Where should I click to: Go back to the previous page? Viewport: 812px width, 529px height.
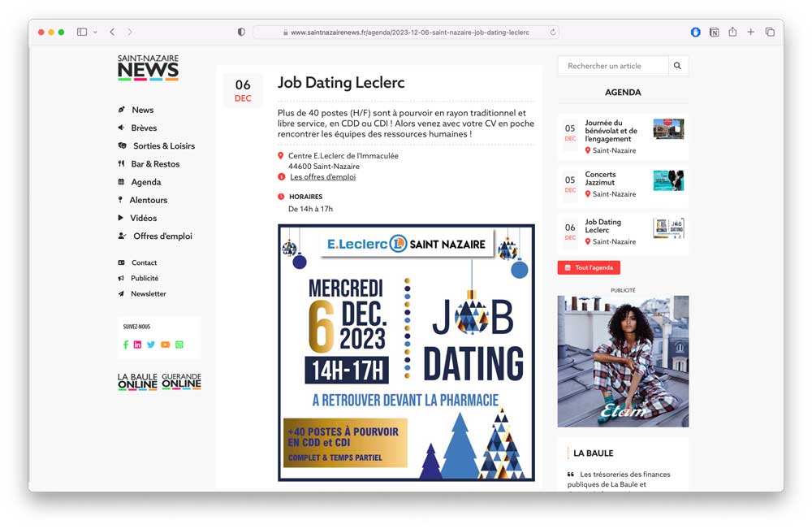[112, 33]
